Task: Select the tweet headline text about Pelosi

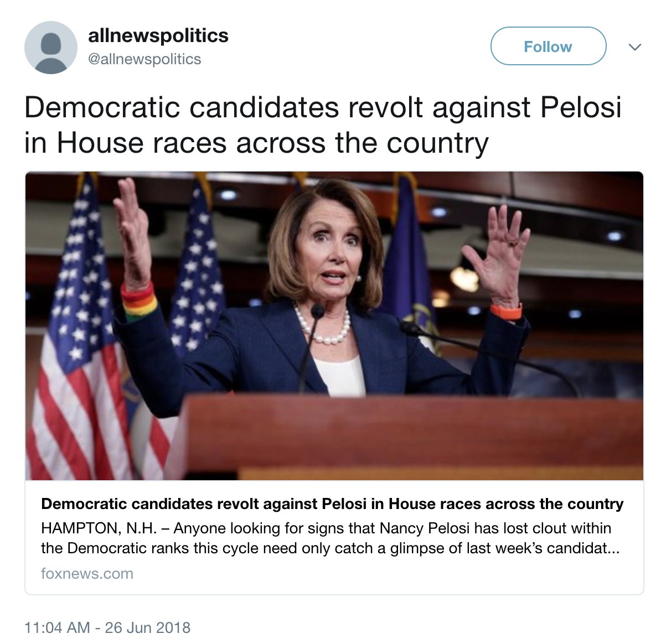Action: pos(323,125)
